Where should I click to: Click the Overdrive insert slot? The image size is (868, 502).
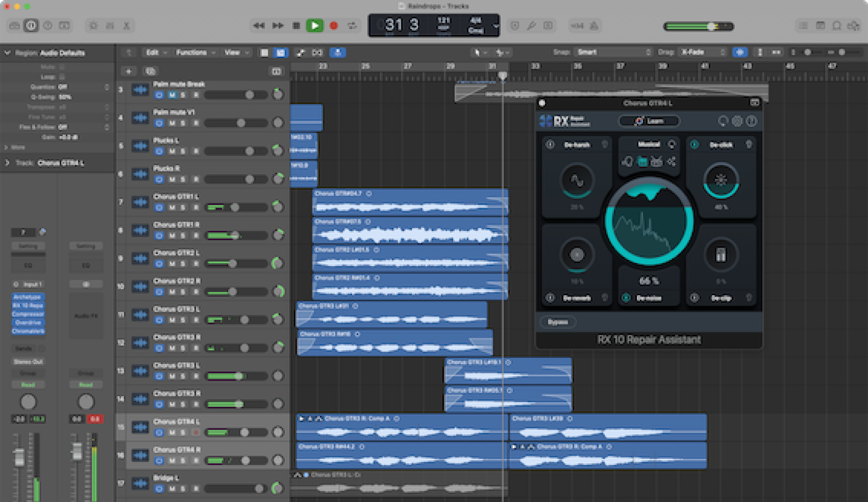pyautogui.click(x=28, y=322)
